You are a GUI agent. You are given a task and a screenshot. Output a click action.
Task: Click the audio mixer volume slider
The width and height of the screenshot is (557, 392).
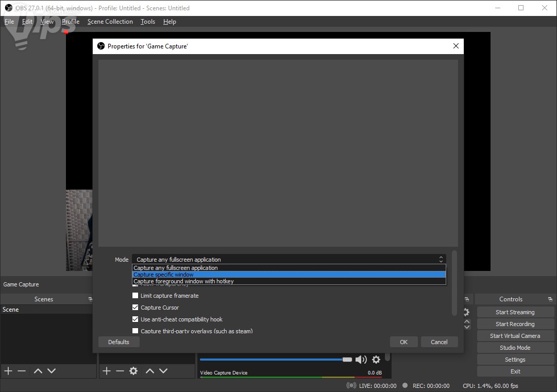pyautogui.click(x=273, y=360)
